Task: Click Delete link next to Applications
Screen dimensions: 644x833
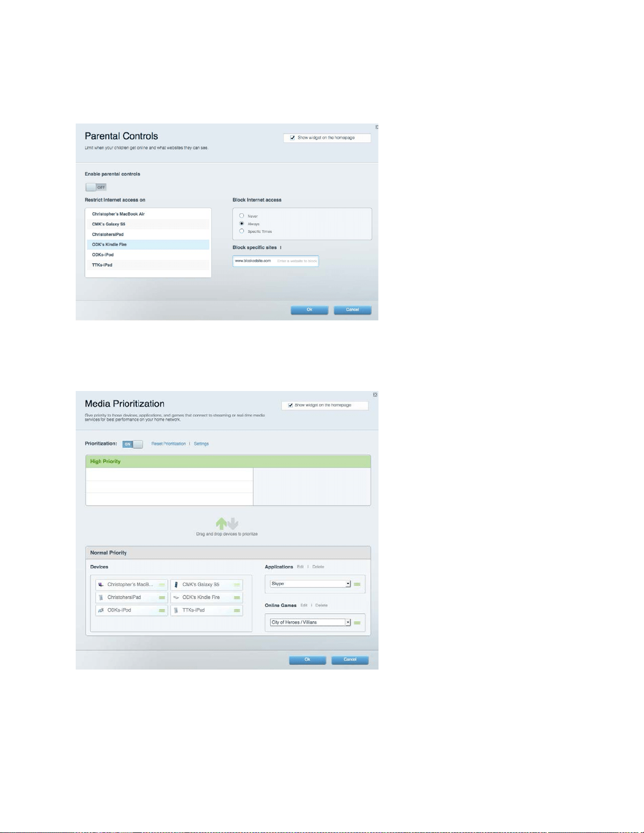Action: click(x=318, y=567)
